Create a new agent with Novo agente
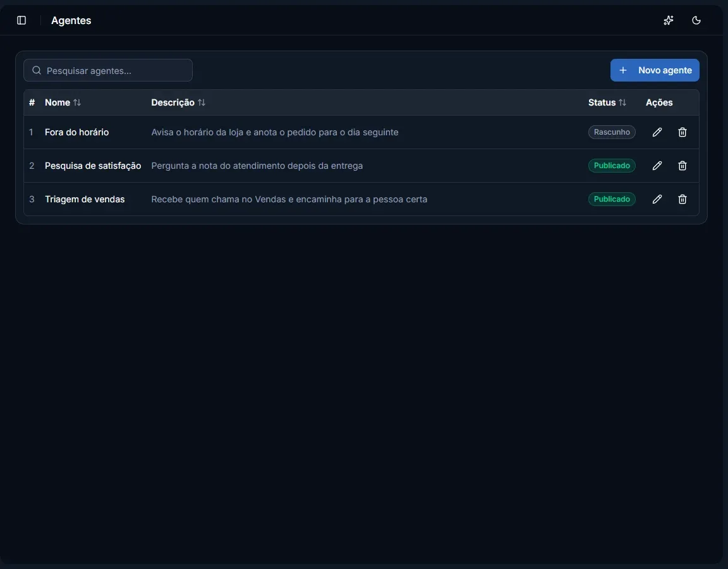Image resolution: width=728 pixels, height=569 pixels. click(655, 70)
